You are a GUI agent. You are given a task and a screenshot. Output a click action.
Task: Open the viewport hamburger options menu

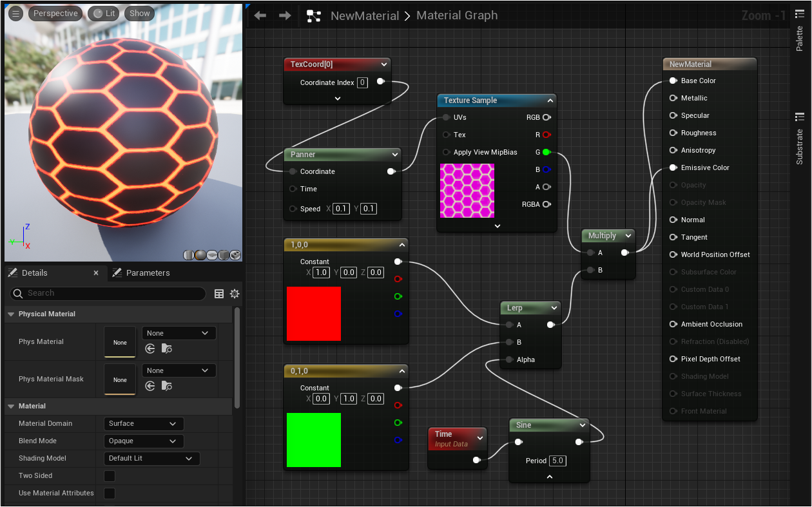pyautogui.click(x=16, y=14)
